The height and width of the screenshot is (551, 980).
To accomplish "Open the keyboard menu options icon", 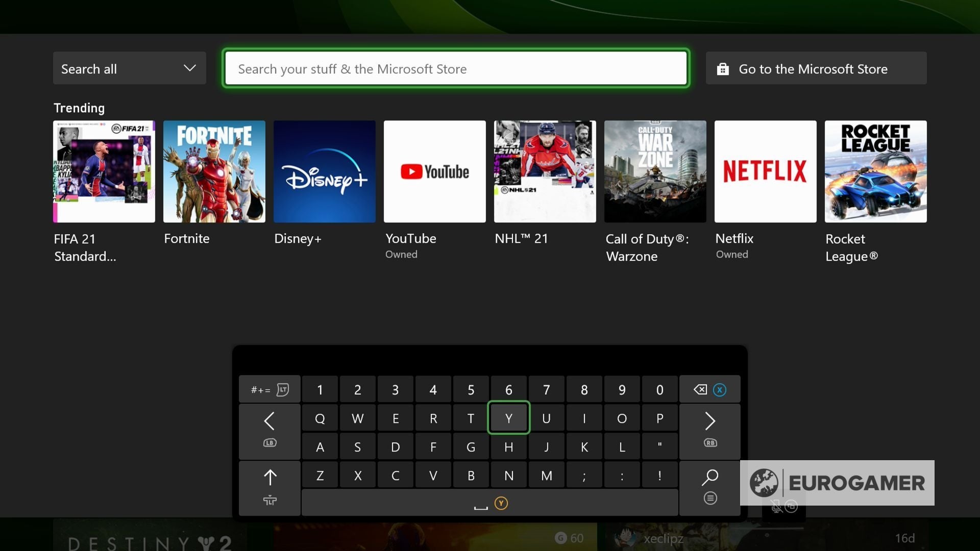I will click(710, 498).
